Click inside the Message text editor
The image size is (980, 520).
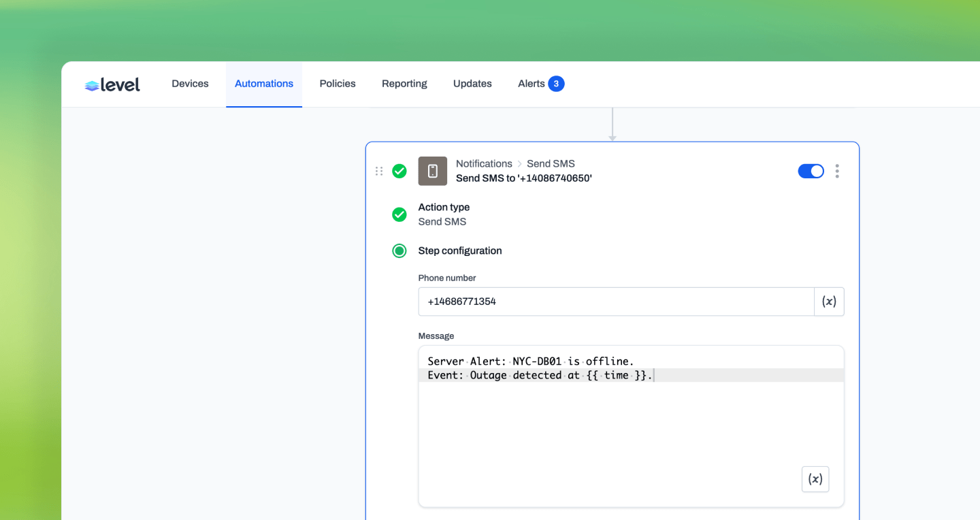(631, 426)
